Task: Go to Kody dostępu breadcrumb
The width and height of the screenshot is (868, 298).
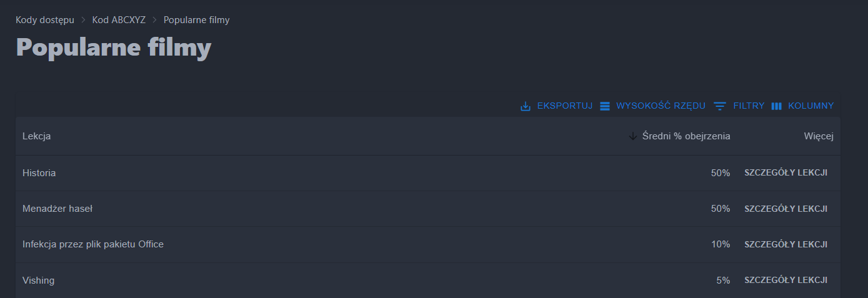Action: click(x=45, y=20)
